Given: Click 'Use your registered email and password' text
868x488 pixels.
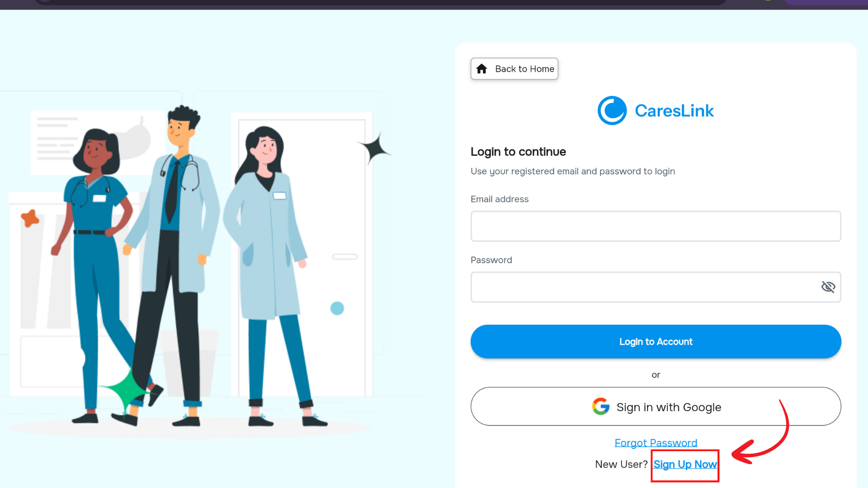Looking at the screenshot, I should coord(573,171).
